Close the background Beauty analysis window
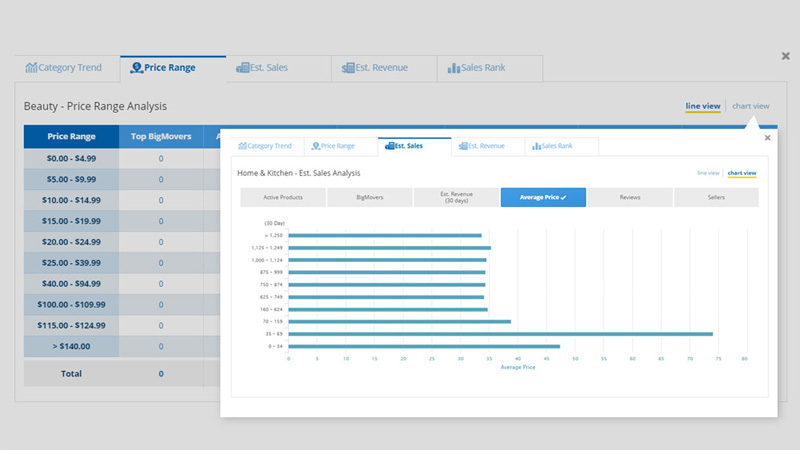Viewport: 800px width, 450px height. tap(786, 56)
